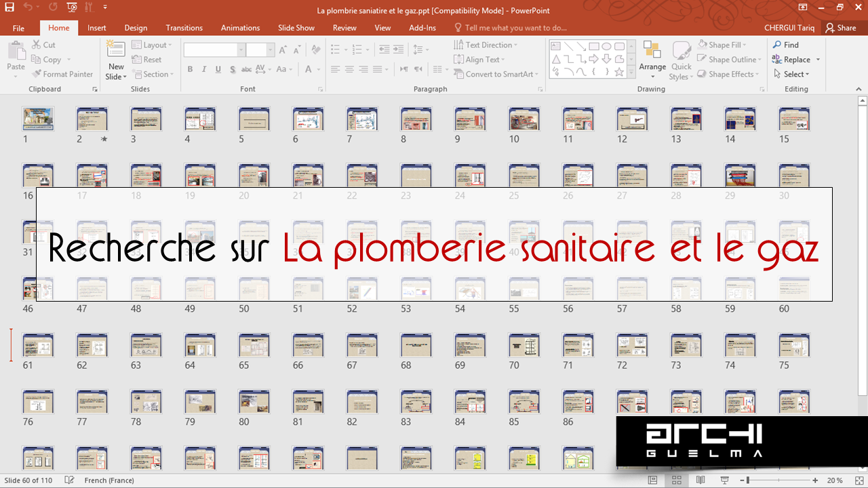Viewport: 868px width, 488px height.
Task: Open Shape Outline dropdown
Action: [729, 60]
